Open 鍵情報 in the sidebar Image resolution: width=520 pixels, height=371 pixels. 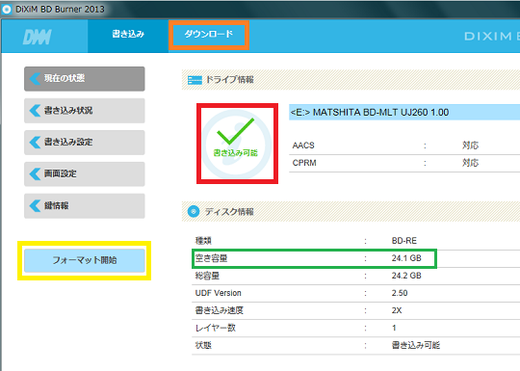click(84, 206)
